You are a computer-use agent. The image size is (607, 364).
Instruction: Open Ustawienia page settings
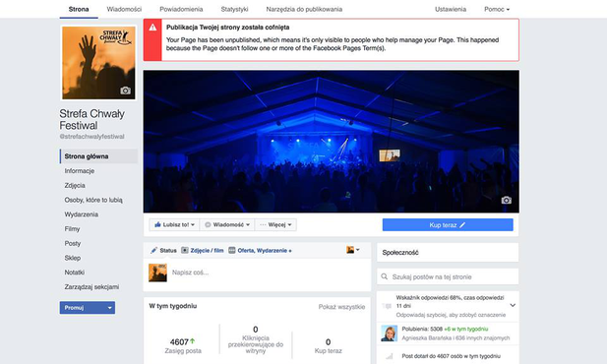451,9
